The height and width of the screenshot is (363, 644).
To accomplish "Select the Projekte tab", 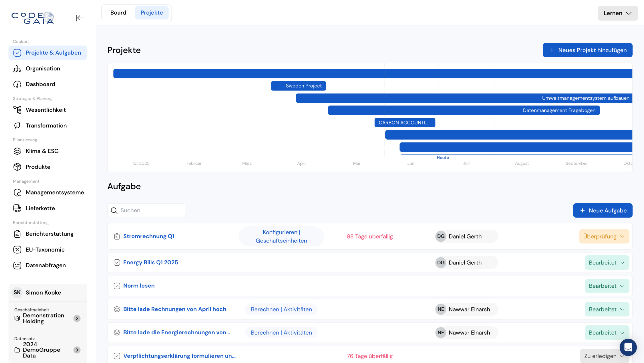I will tap(151, 13).
